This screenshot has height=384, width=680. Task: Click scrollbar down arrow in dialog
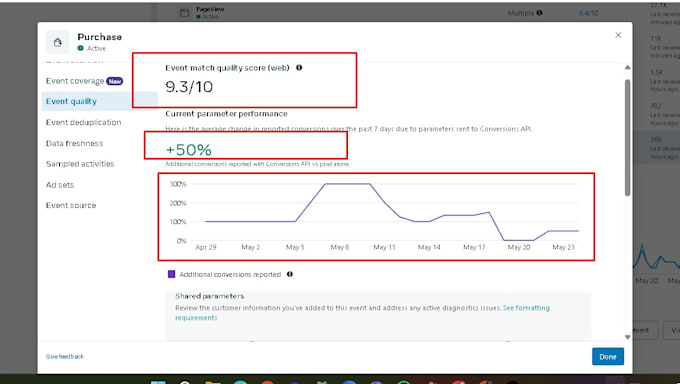tap(628, 337)
